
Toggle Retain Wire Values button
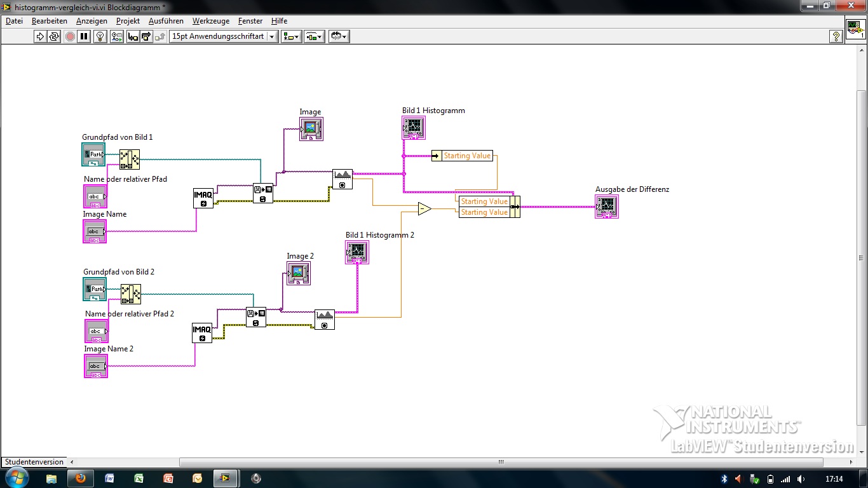point(117,36)
